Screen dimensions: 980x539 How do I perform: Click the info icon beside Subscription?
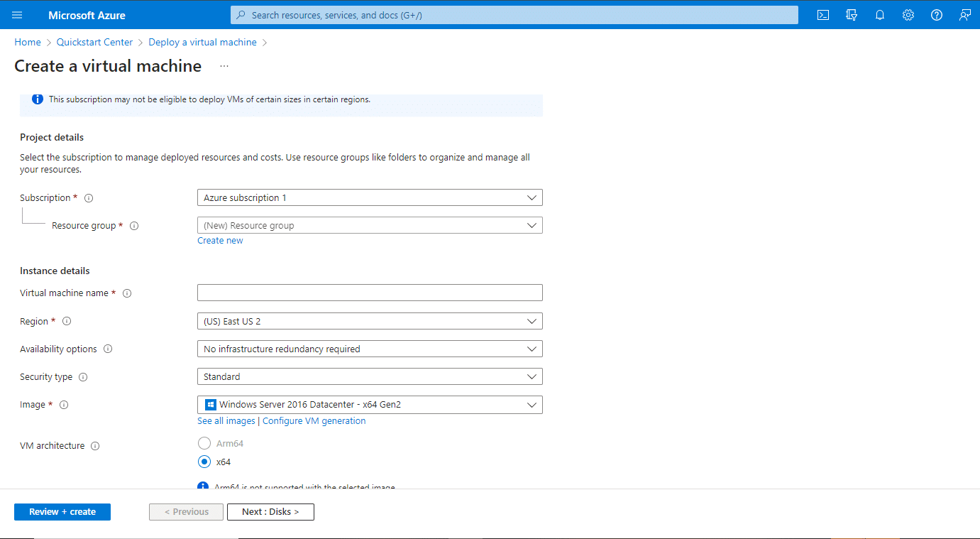tap(88, 197)
